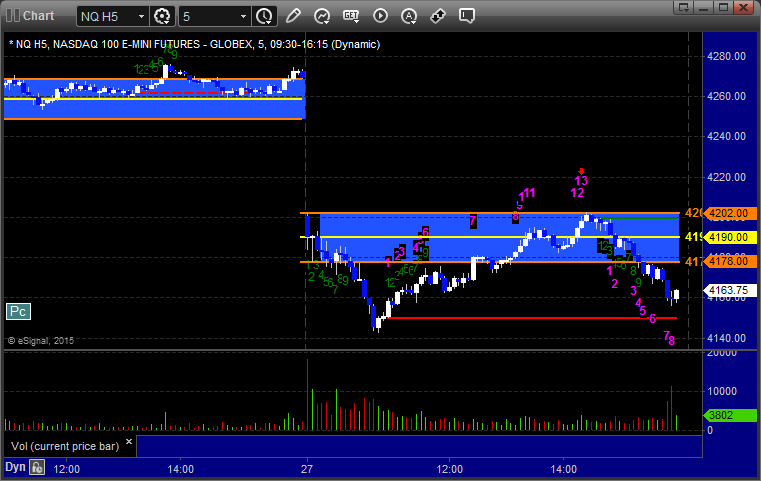Toggle the Pc previous close marker

click(x=18, y=311)
